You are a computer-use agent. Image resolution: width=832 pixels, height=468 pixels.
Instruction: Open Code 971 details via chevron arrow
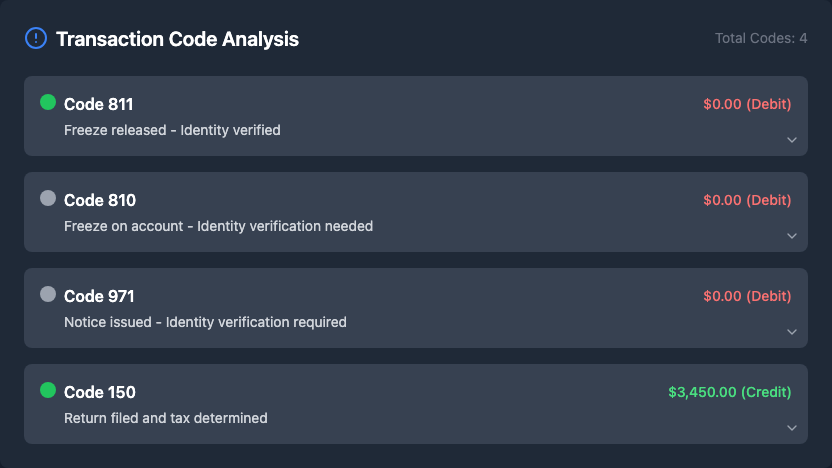792,332
